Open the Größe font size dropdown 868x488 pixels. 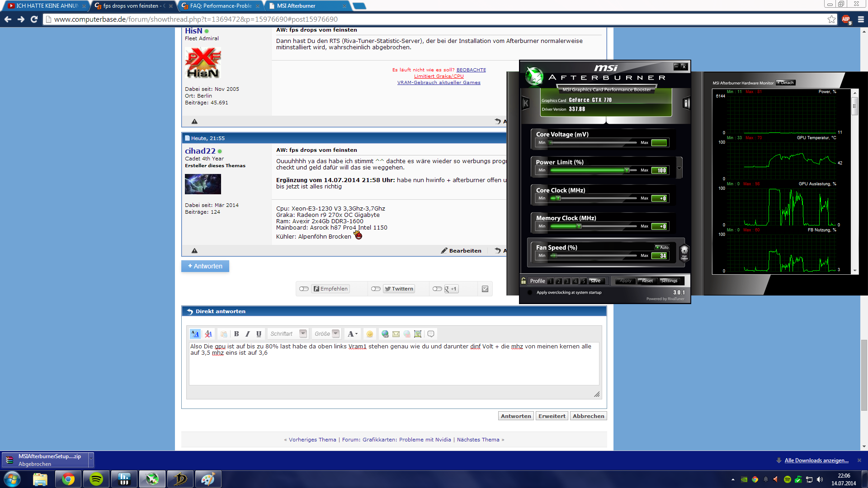coord(335,333)
